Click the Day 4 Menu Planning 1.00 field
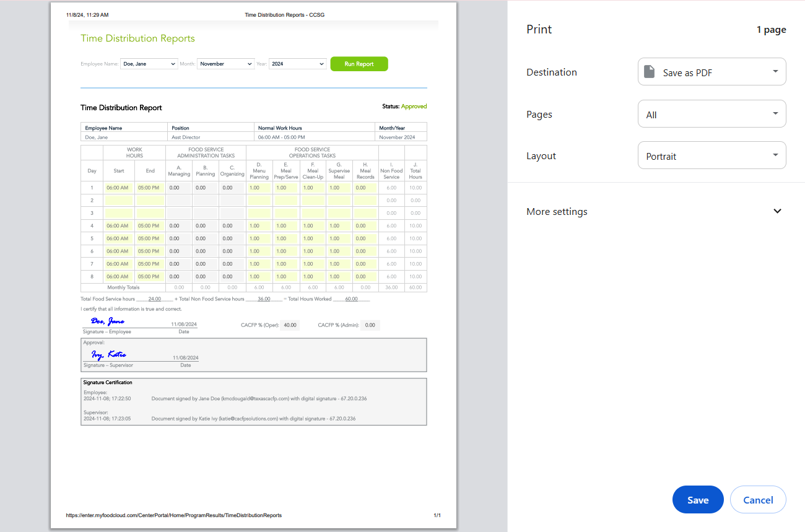 click(259, 226)
